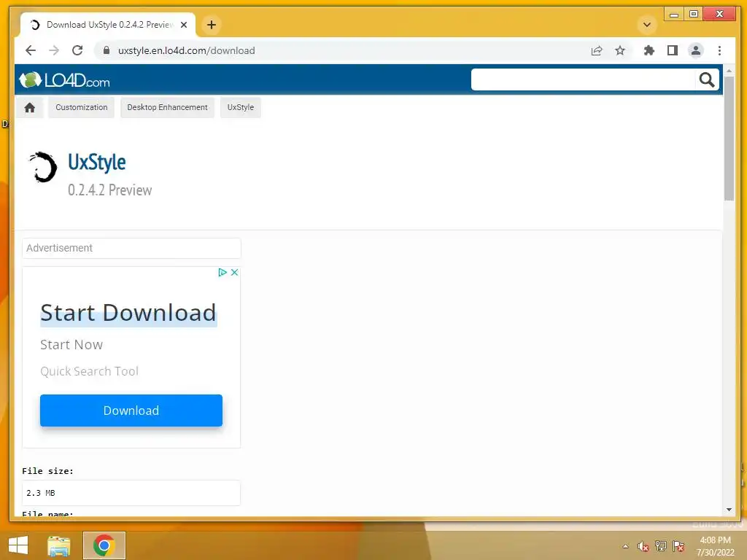Click the Start Now ad text
Screen dimensions: 747x560
(71, 345)
